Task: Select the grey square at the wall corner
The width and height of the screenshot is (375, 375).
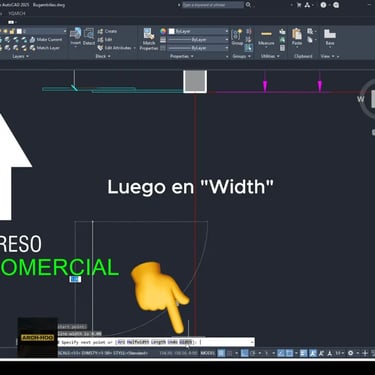Action: coord(195,81)
